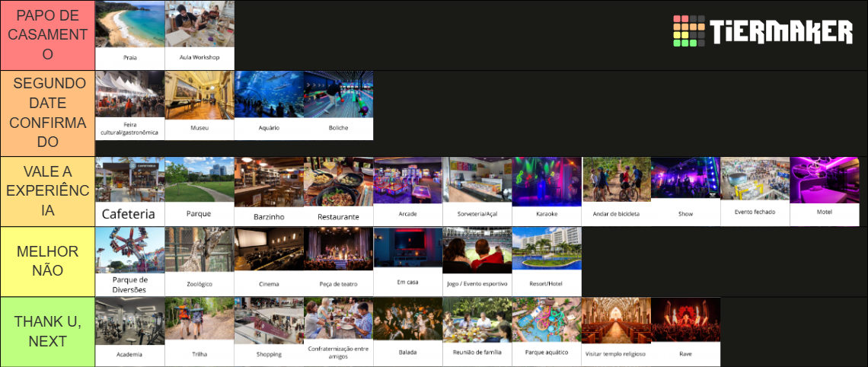Image resolution: width=868 pixels, height=367 pixels.
Task: Click the Museu tier item
Action: point(199,105)
